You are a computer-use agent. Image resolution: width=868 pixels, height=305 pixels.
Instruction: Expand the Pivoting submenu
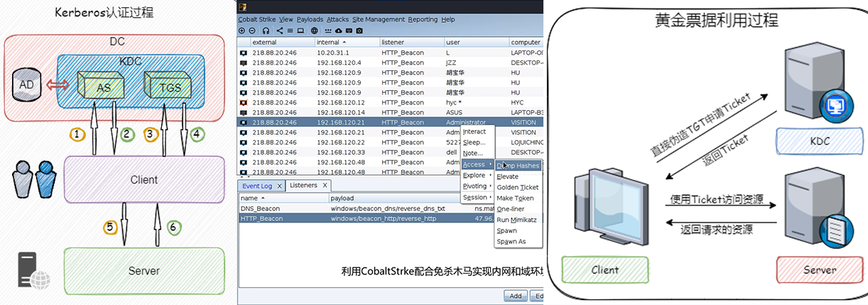(x=477, y=186)
